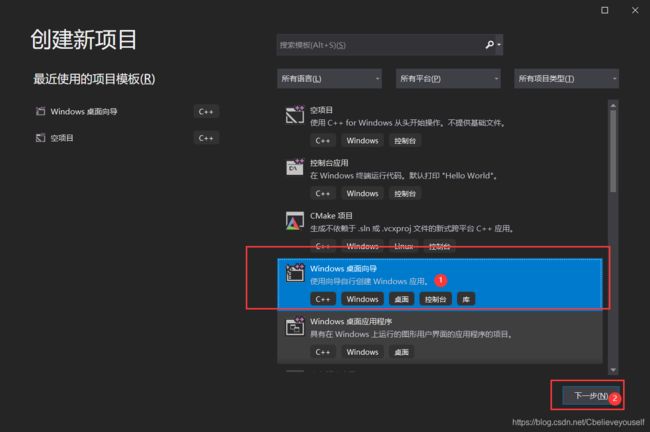Select the 控制台应用 template icon
Image resolution: width=650 pixels, height=432 pixels.
[295, 167]
